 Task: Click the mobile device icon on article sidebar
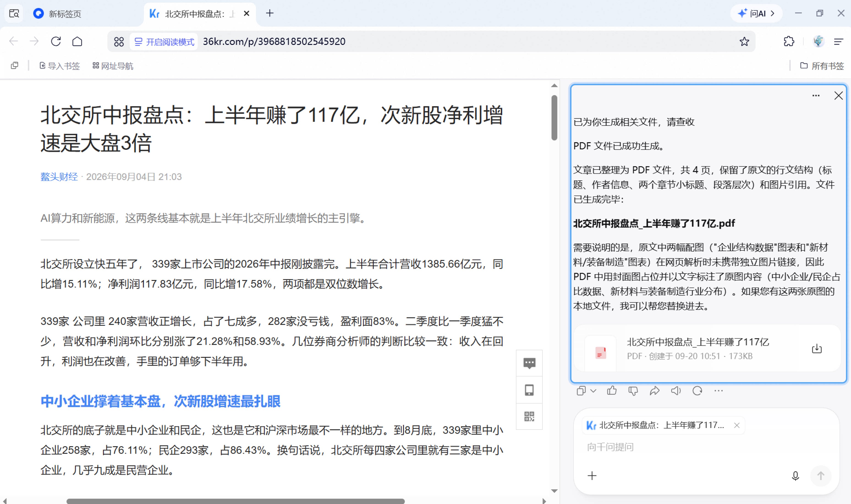pos(529,390)
